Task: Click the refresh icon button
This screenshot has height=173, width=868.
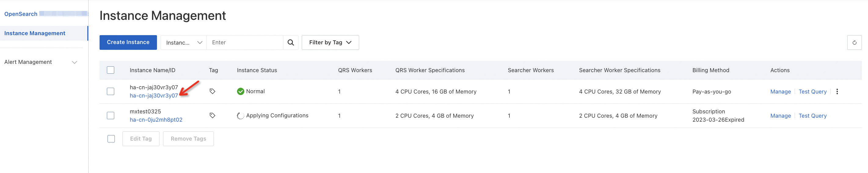Action: coord(854,42)
